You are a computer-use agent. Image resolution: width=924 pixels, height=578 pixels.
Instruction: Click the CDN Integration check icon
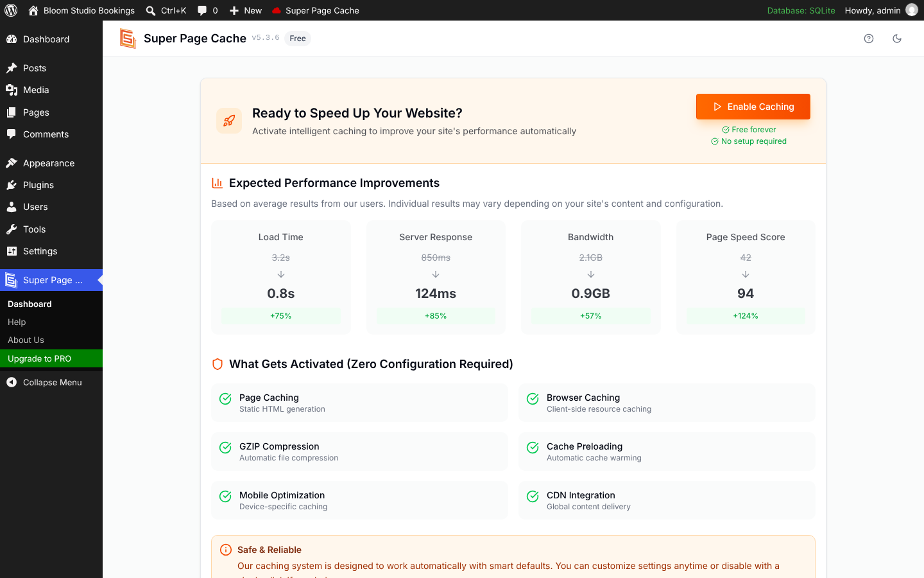pos(533,496)
